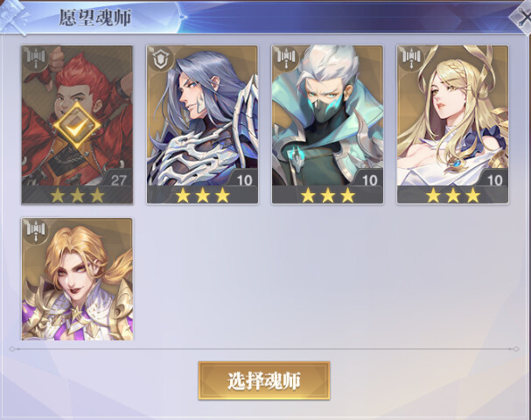Click the 选择魂师 button
This screenshot has width=531, height=420.
(x=264, y=381)
